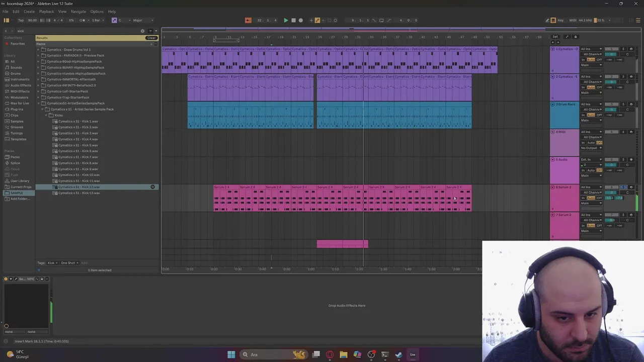Screen dimensions: 644x362
Task: Open the quantization 1 Bar dropdown
Action: click(x=97, y=20)
